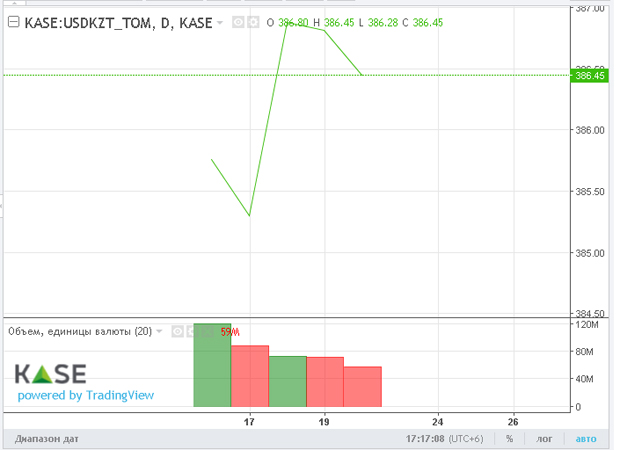Select the 386.45 current price label

(589, 76)
